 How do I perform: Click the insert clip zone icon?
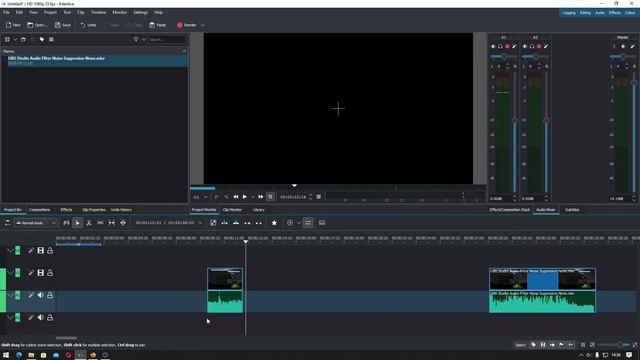click(x=224, y=223)
